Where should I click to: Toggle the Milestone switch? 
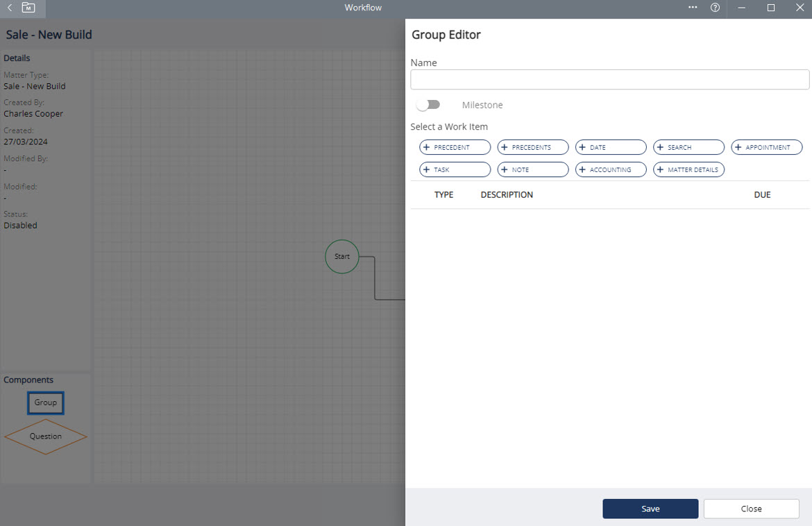428,105
